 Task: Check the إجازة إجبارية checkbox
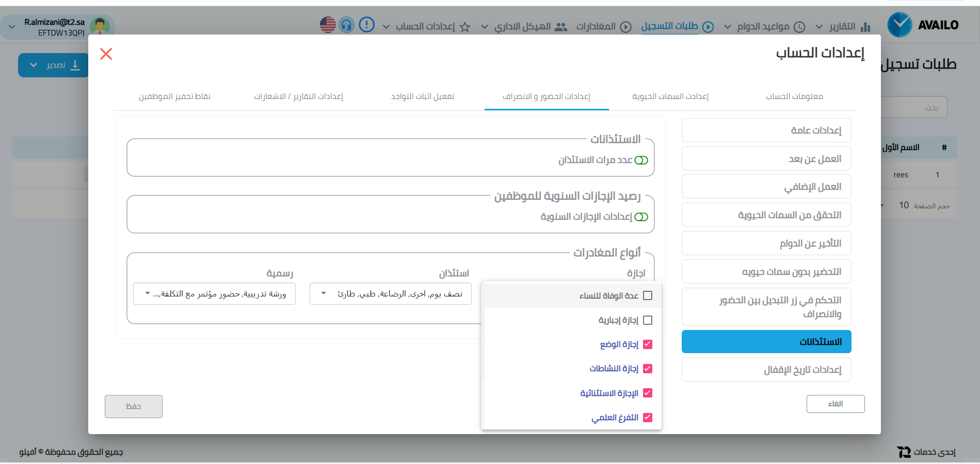[x=648, y=320]
